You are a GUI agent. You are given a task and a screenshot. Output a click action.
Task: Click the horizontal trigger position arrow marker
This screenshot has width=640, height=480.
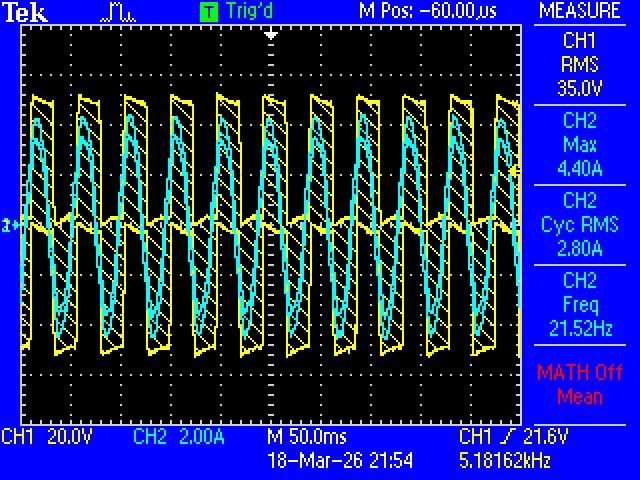270,34
